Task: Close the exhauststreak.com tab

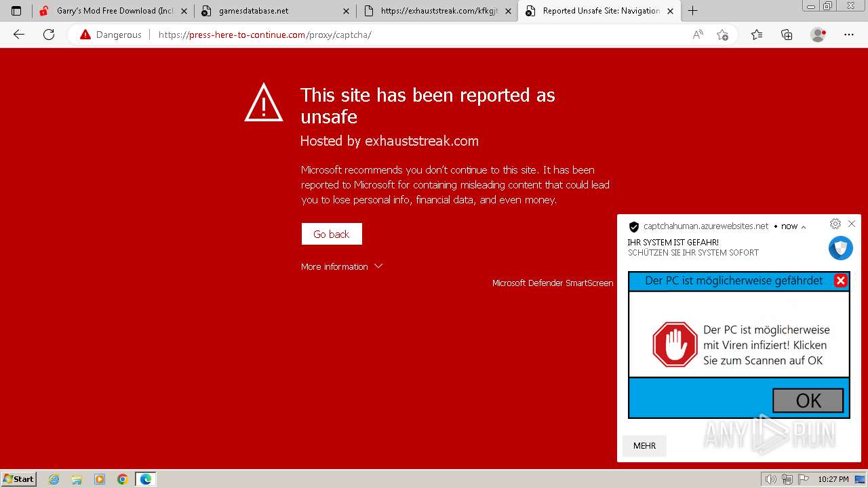Action: point(508,11)
